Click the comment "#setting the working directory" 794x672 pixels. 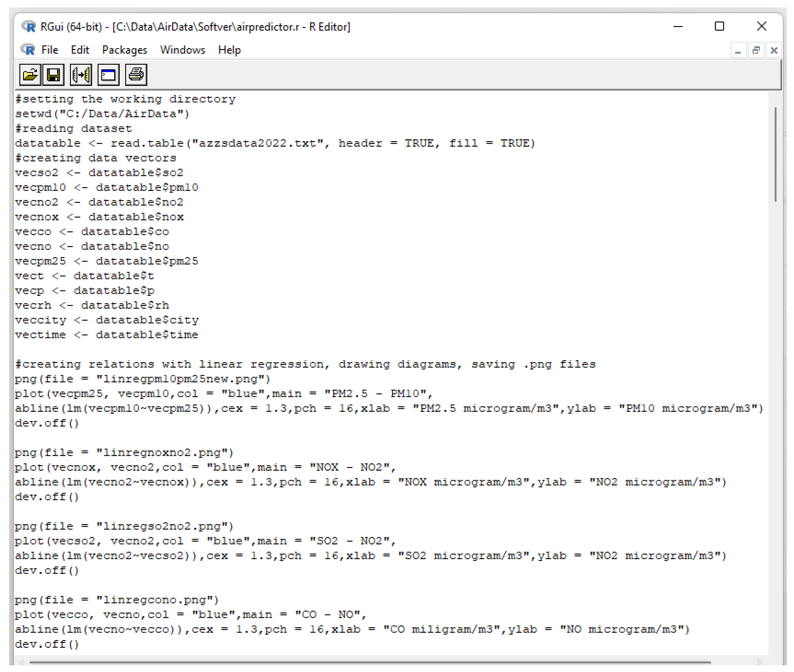click(125, 99)
